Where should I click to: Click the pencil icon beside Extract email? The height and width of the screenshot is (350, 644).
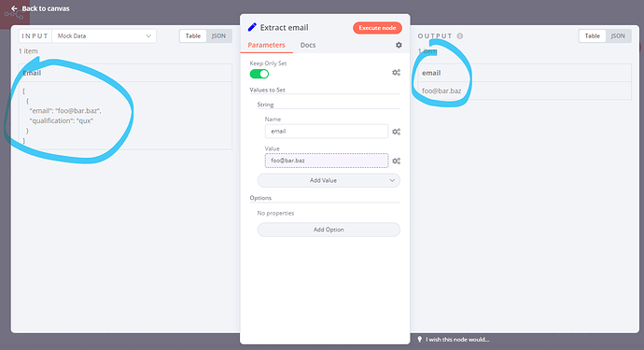tap(252, 27)
